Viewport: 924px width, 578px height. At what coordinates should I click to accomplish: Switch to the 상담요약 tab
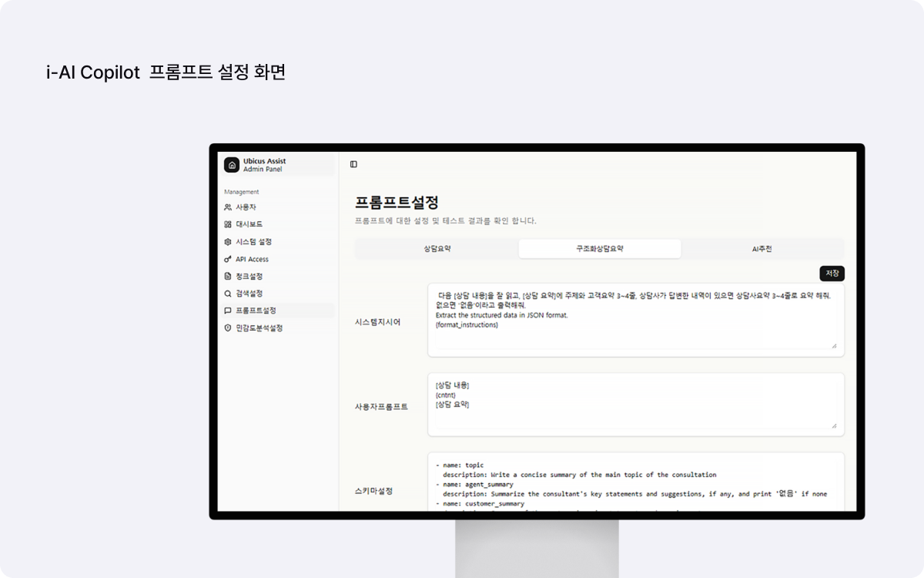point(437,249)
